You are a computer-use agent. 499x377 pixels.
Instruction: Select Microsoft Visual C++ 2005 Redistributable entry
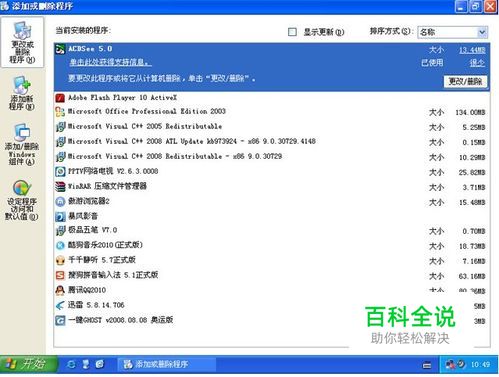[272, 127]
